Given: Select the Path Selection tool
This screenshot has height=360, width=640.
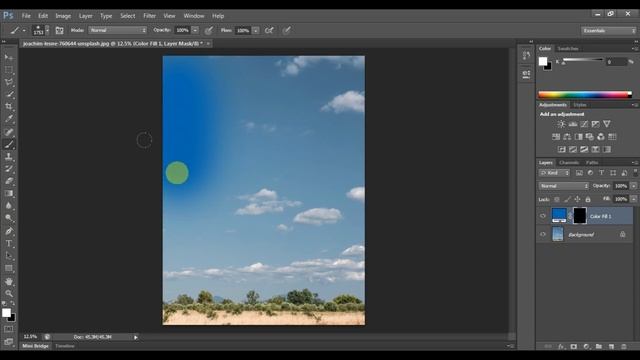Looking at the screenshot, I should [x=9, y=256].
